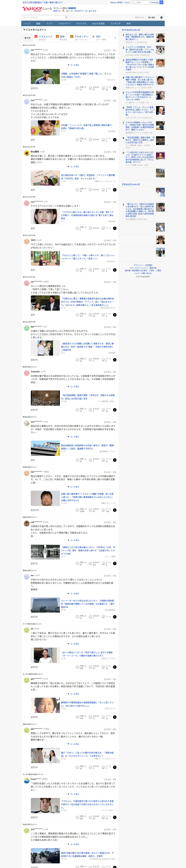The image size is (186, 868).
Task: Toggle 共感した on tak's comment
Action: tap(81, 510)
